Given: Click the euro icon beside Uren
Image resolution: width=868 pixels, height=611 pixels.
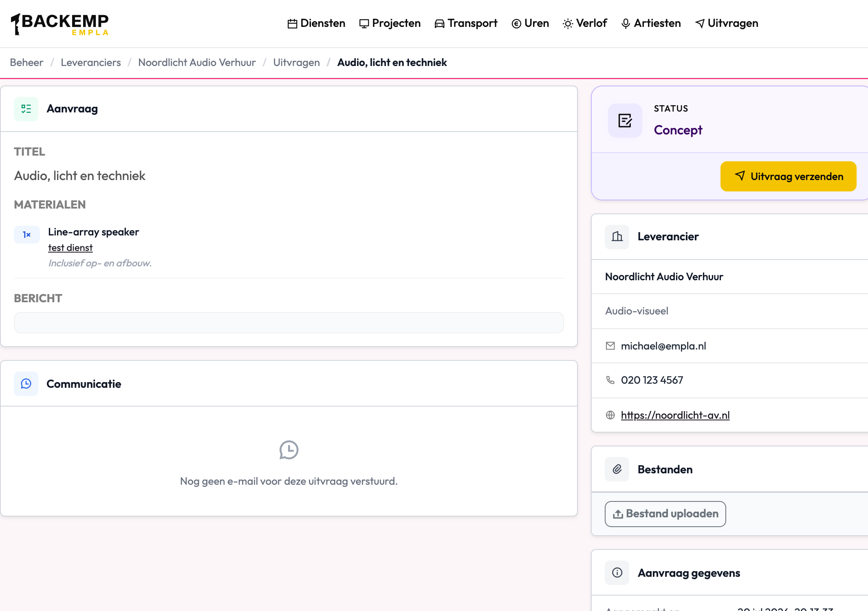Looking at the screenshot, I should point(516,24).
